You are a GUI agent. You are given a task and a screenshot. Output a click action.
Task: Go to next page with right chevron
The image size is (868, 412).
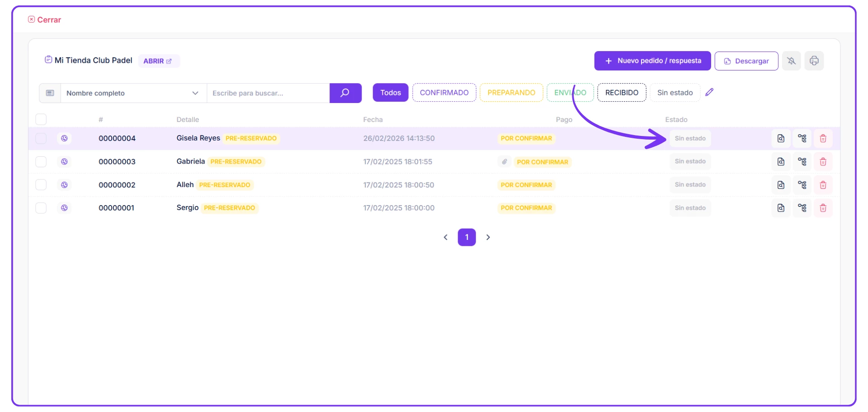[x=488, y=237]
